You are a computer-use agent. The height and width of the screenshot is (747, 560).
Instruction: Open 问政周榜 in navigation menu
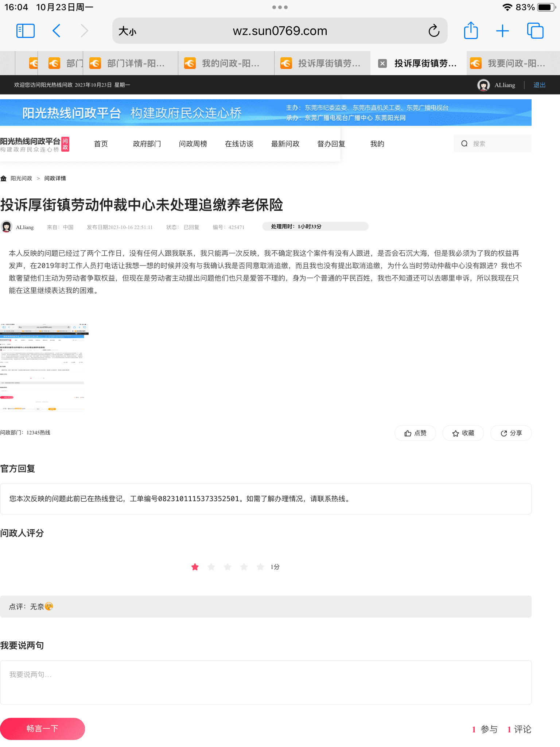[193, 144]
